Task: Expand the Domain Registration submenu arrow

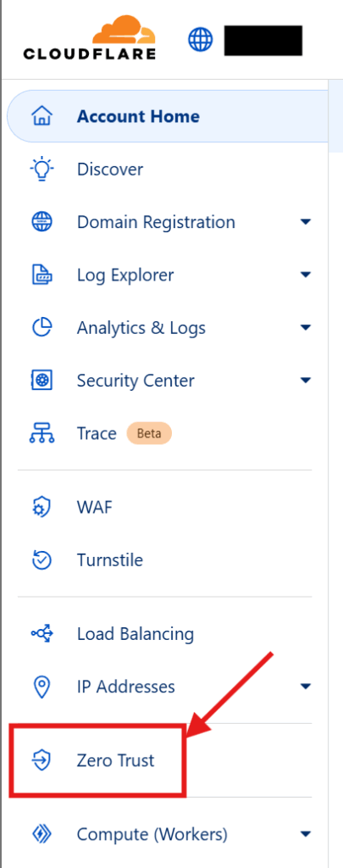Action: click(x=306, y=223)
